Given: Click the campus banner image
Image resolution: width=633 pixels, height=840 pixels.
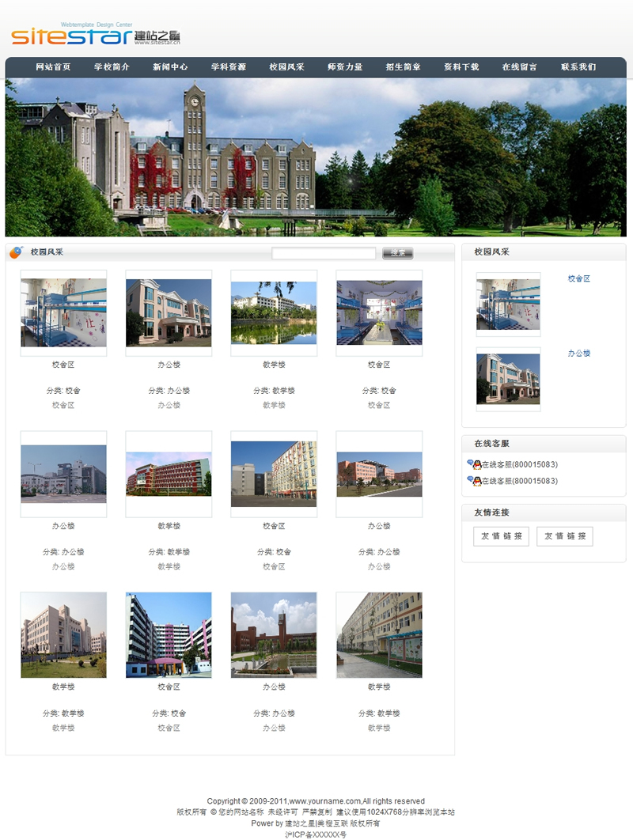Looking at the screenshot, I should point(316,157).
